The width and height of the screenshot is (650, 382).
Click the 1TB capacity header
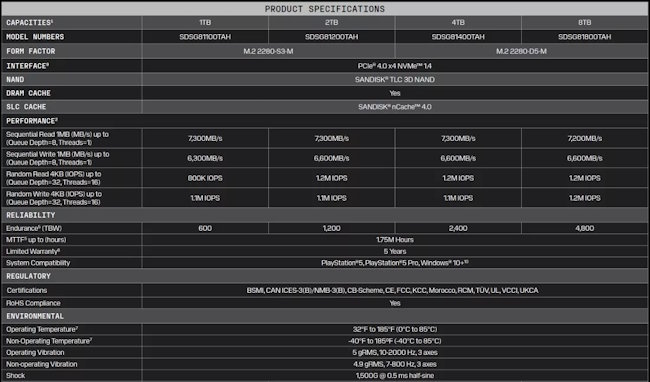pos(205,22)
